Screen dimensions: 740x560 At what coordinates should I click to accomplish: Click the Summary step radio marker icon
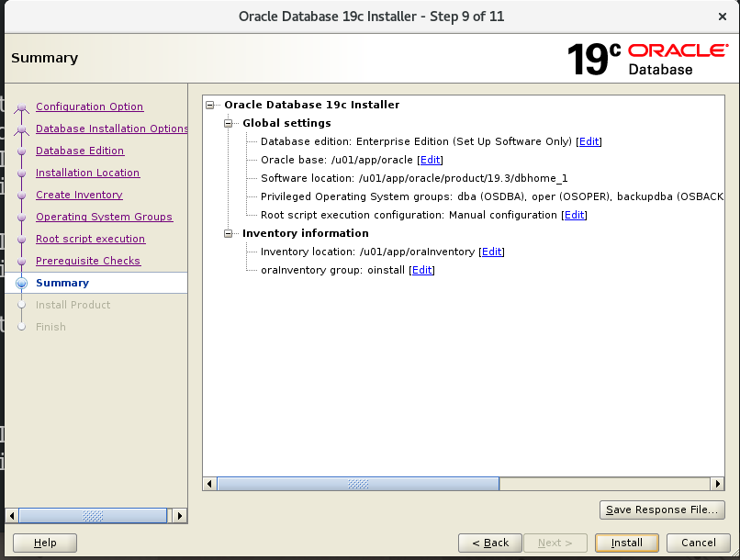tap(22, 283)
